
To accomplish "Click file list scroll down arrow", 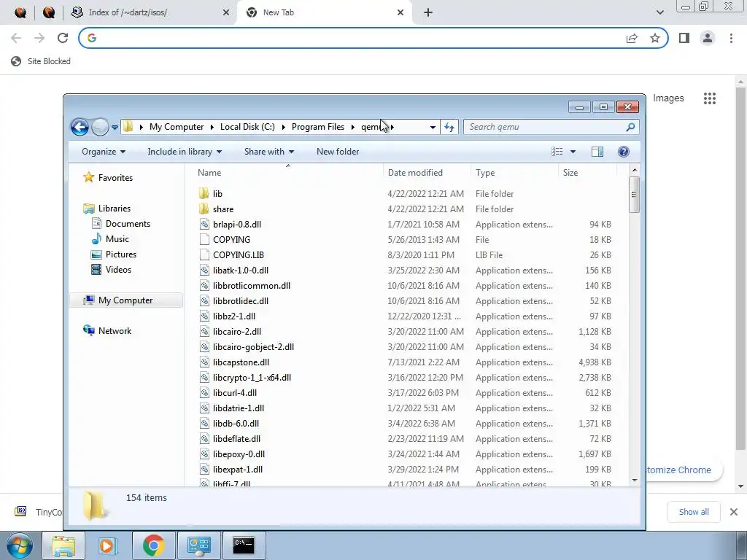I will pos(634,481).
